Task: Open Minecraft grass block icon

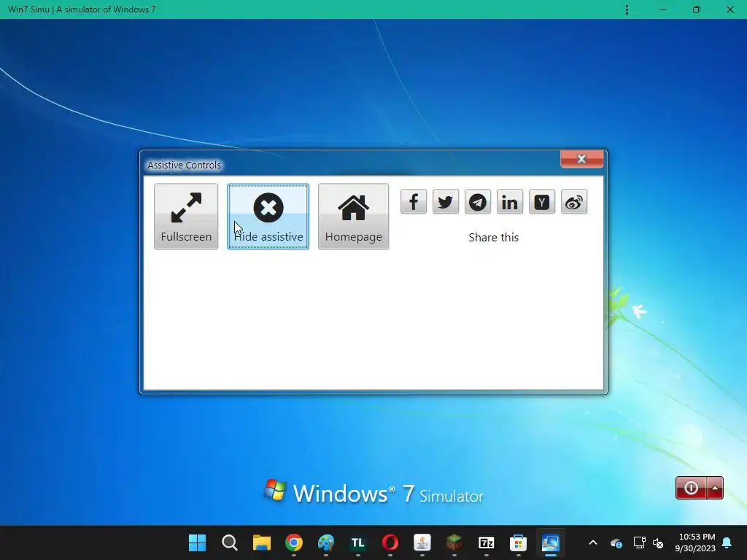Action: [454, 542]
